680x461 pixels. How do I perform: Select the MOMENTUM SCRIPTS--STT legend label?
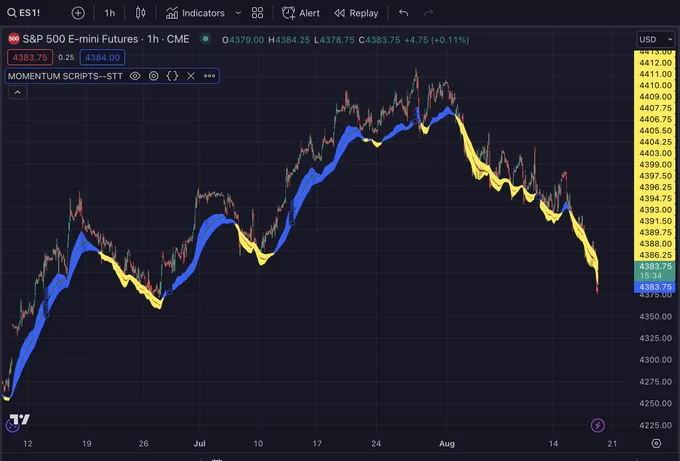(x=65, y=76)
